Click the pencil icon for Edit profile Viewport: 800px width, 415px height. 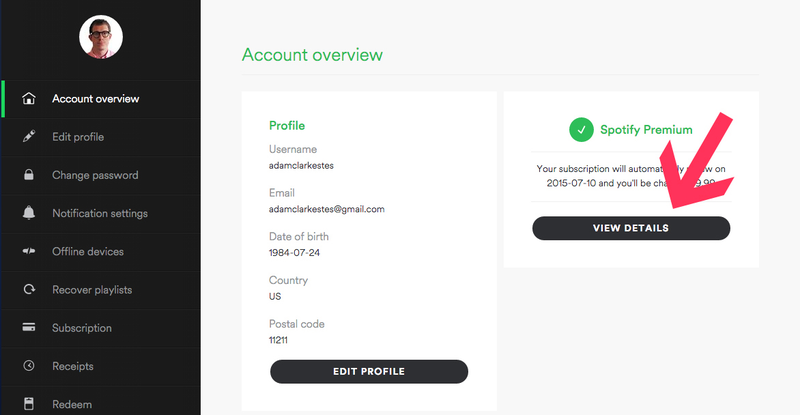point(29,136)
